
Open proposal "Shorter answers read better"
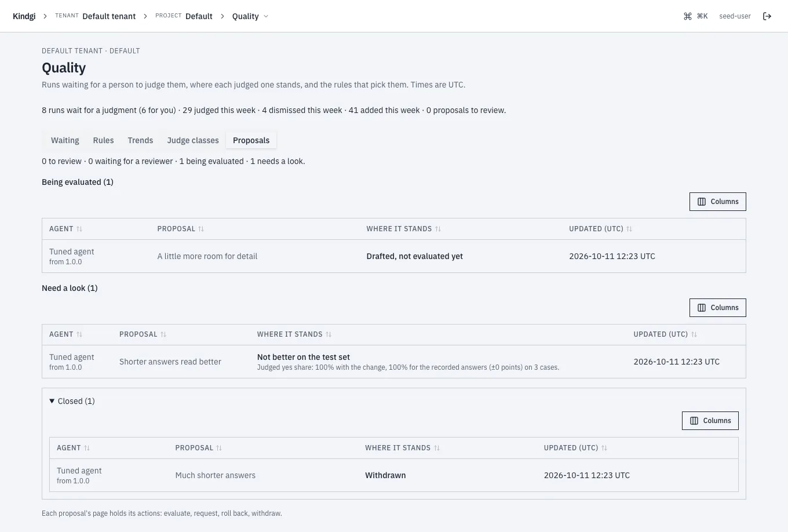pos(170,362)
